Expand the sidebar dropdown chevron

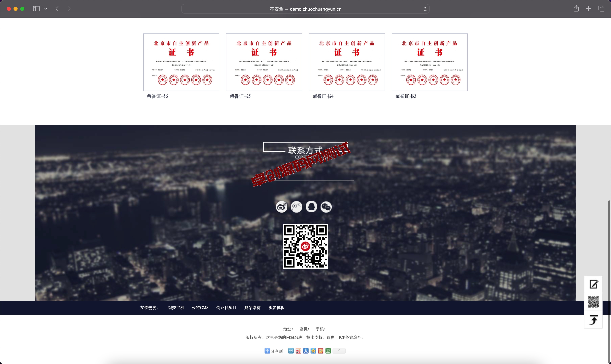point(46,9)
